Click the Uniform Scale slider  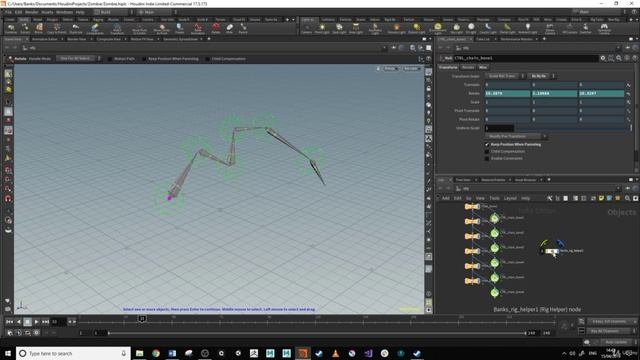[573, 128]
